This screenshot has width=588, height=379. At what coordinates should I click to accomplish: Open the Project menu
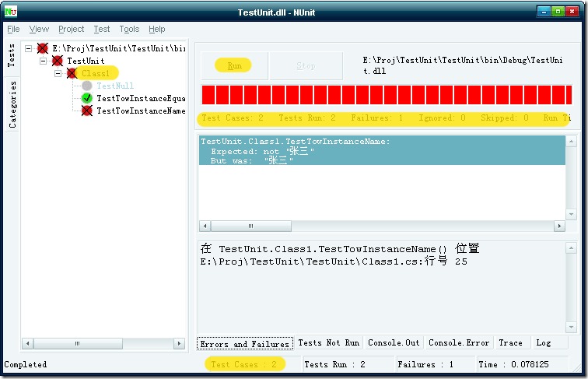pyautogui.click(x=72, y=29)
